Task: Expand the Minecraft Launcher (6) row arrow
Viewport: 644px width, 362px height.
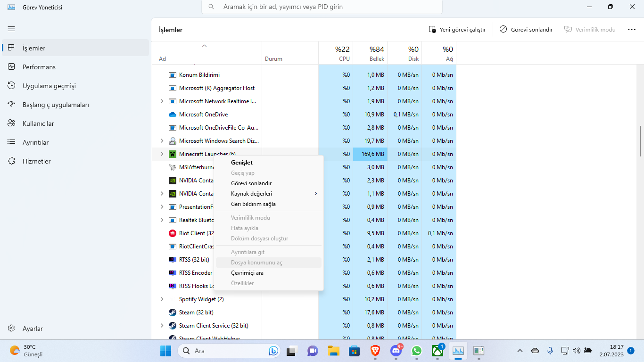Action: coord(162,154)
